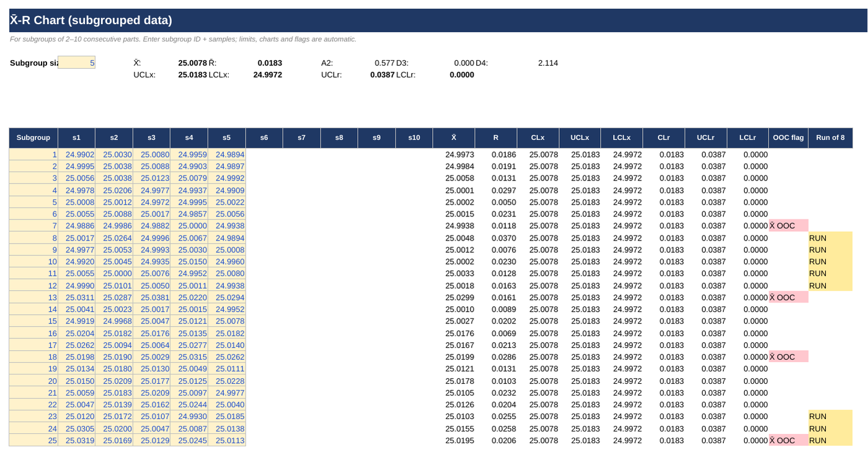Select the R̄ summary value 0.0183 beside the R̄: label
Image resolution: width=868 pixels, height=455 pixels.
pos(270,63)
